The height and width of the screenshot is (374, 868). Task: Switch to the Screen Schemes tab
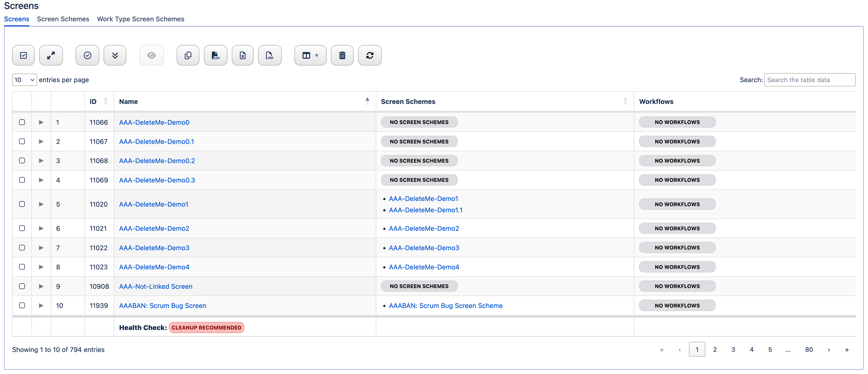click(x=63, y=19)
